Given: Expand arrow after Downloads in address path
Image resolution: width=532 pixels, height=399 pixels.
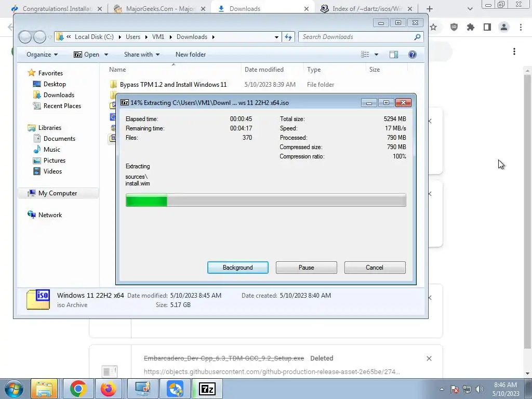Looking at the screenshot, I should [214, 37].
